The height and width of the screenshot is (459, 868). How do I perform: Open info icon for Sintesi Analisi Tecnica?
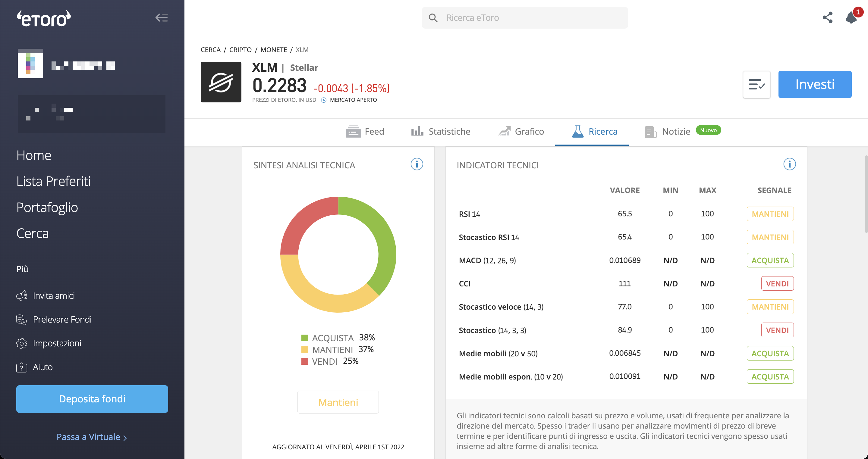point(417,164)
